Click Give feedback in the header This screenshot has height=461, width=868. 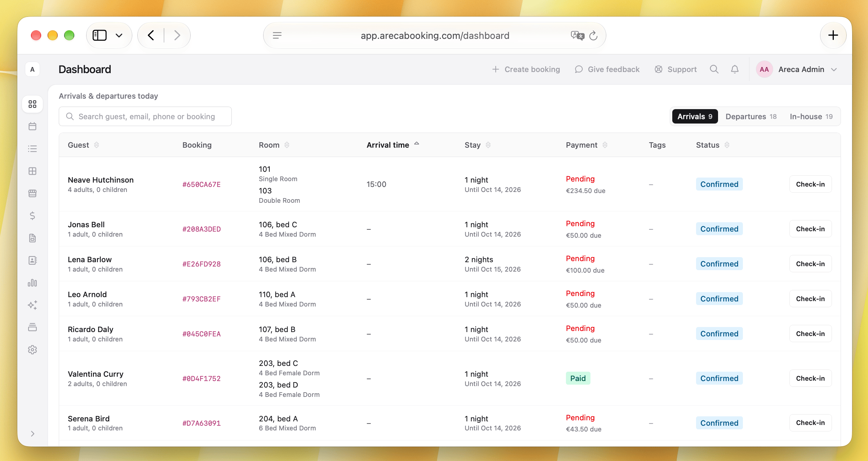tap(607, 69)
